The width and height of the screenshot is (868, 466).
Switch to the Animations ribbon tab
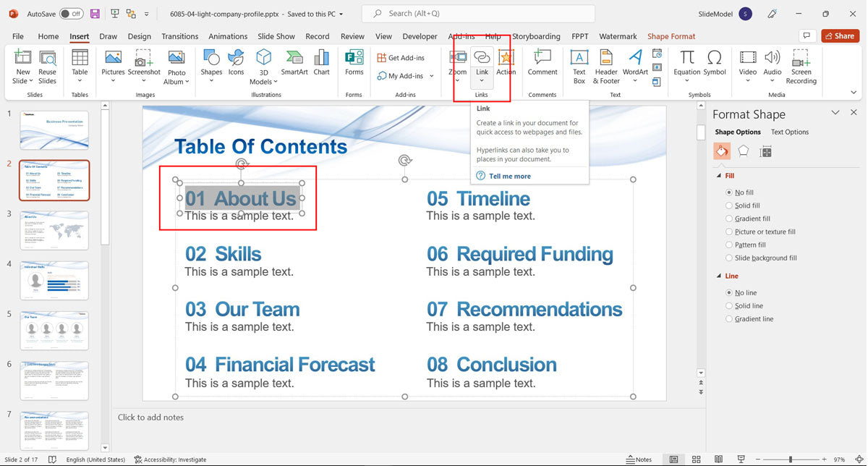click(228, 35)
